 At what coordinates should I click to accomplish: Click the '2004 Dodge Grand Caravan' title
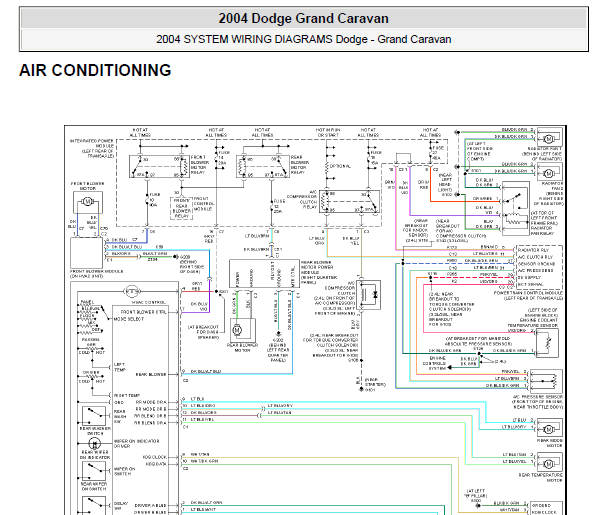pos(303,18)
